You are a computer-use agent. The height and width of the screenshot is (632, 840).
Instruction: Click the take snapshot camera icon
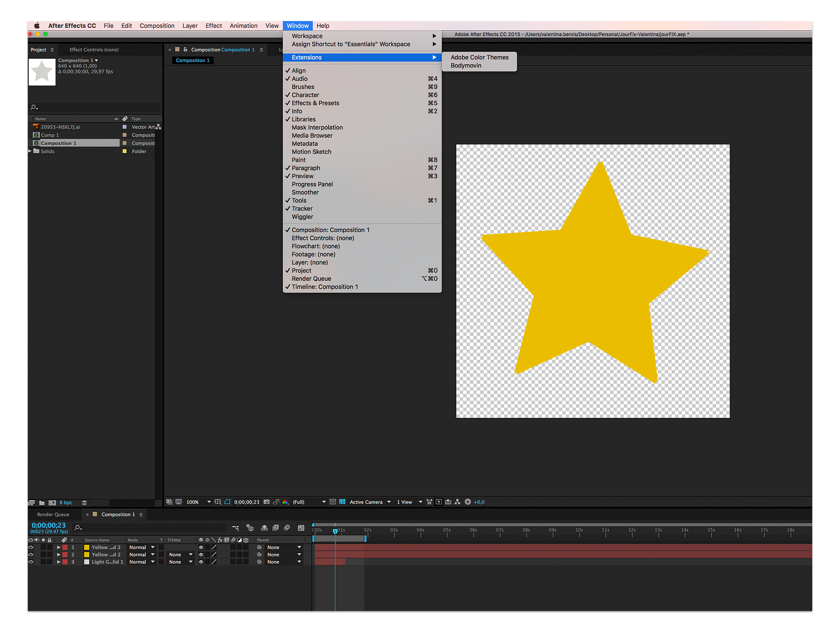pos(267,502)
